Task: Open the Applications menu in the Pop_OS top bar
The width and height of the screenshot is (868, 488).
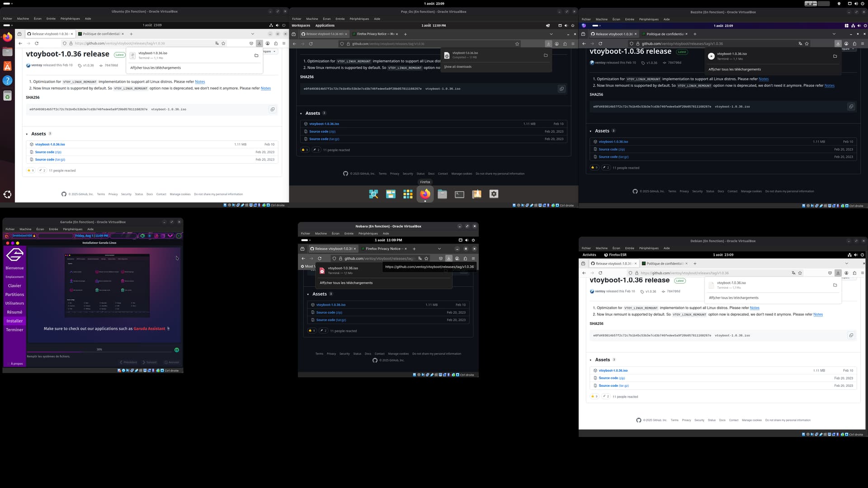Action: coord(325,25)
